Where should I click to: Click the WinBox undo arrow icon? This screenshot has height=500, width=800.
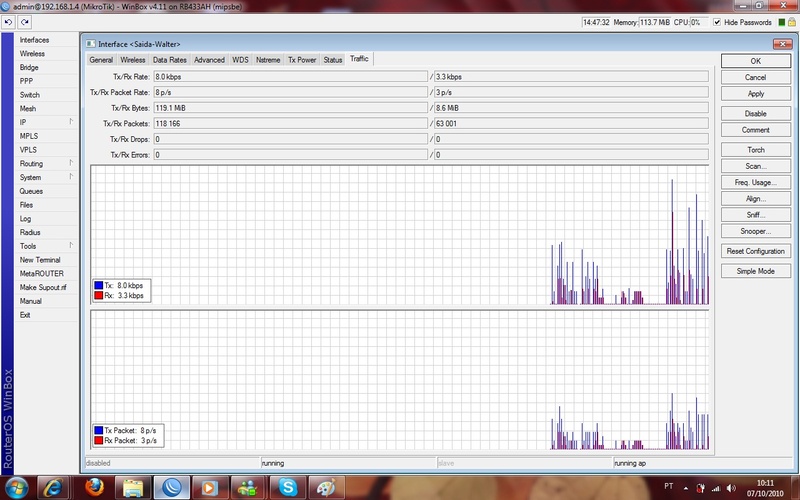[9, 22]
